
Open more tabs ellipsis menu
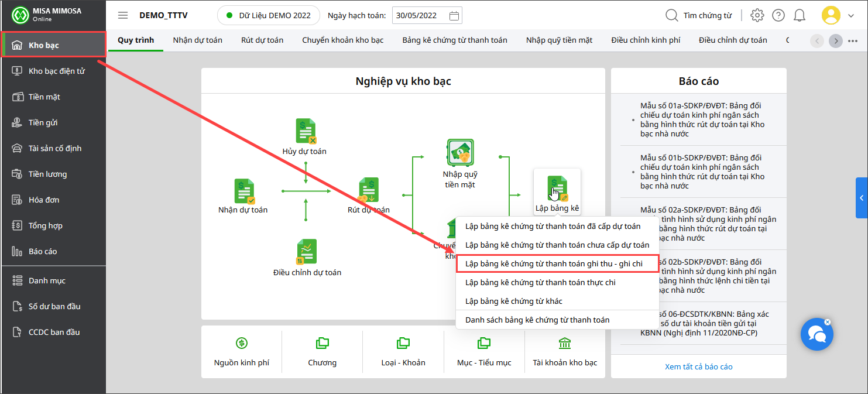pos(852,40)
